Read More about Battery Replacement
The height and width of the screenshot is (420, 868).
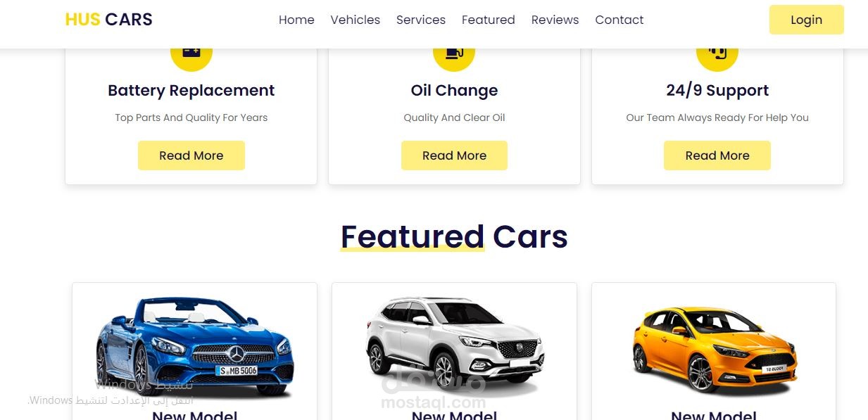(x=191, y=155)
